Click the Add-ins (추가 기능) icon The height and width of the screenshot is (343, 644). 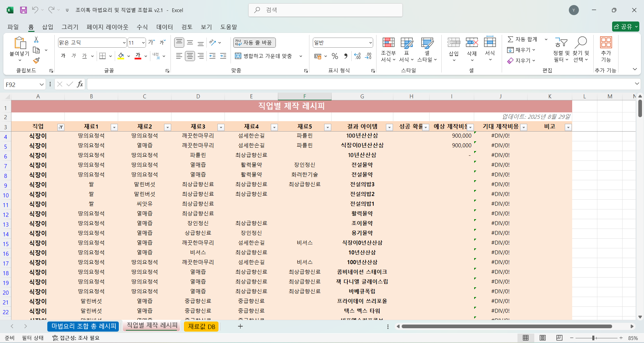606,49
